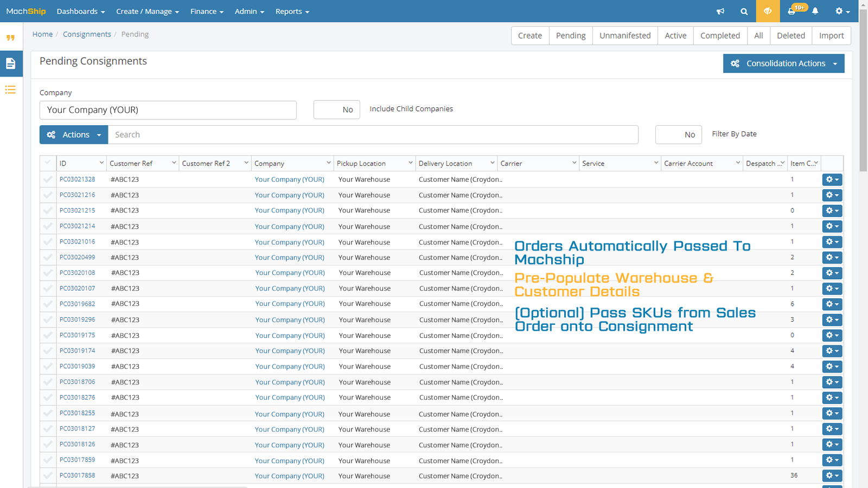
Task: Open the Carrier Account column menu arrow
Action: (738, 163)
